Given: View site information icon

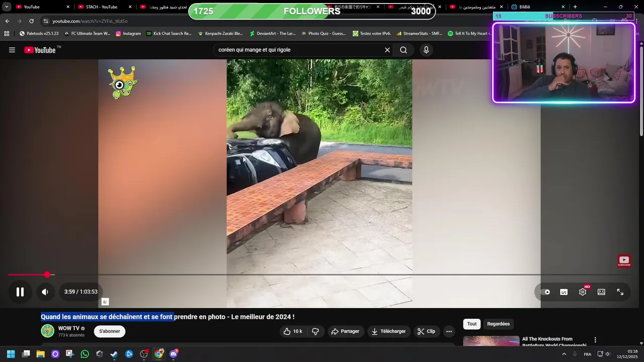Looking at the screenshot, I should [x=45, y=21].
